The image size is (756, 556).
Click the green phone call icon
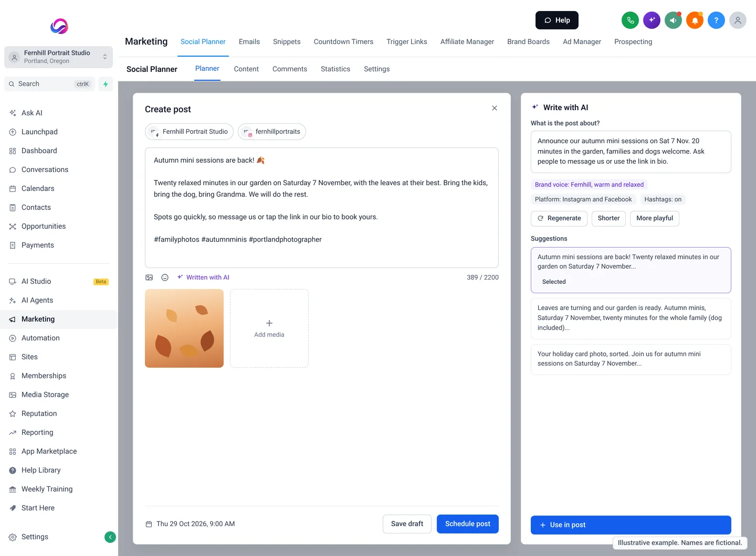[x=630, y=20]
